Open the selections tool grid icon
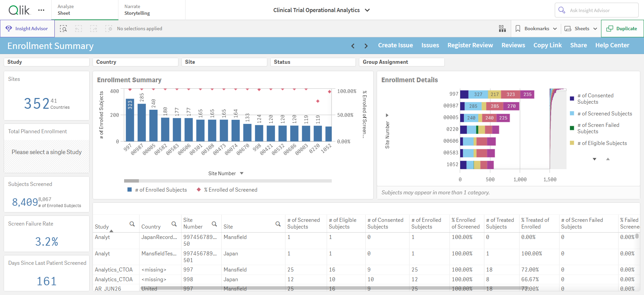 (x=502, y=29)
